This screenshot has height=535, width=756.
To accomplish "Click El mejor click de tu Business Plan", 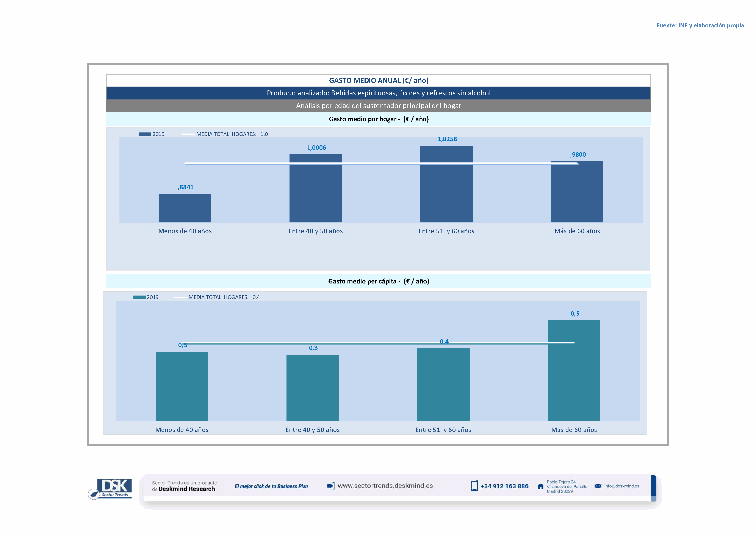I will point(271,486).
